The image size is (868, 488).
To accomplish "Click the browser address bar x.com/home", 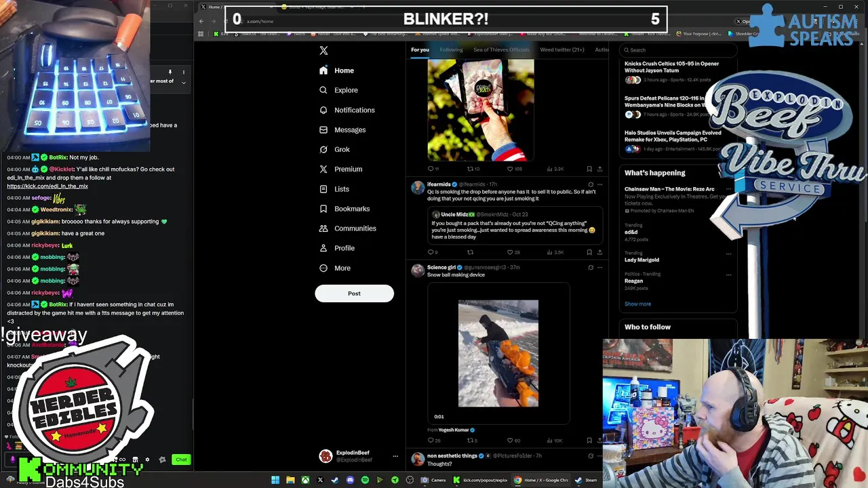I will 260,21.
